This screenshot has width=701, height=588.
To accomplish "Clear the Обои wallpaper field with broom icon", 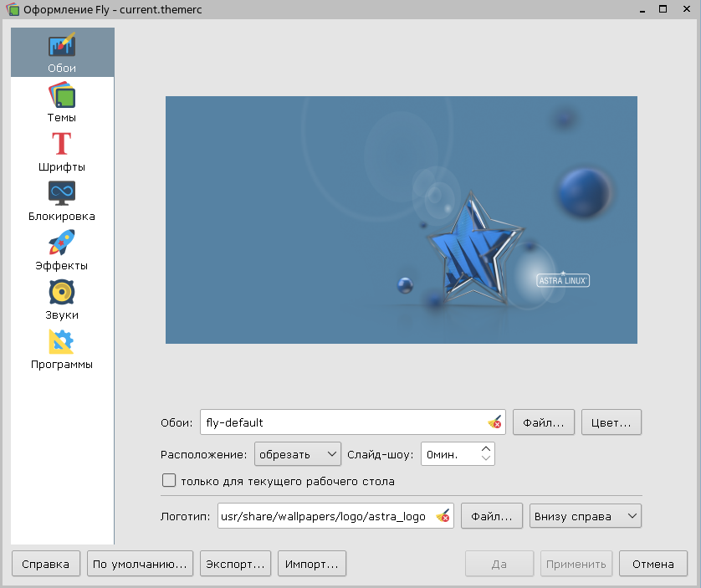I will click(494, 422).
